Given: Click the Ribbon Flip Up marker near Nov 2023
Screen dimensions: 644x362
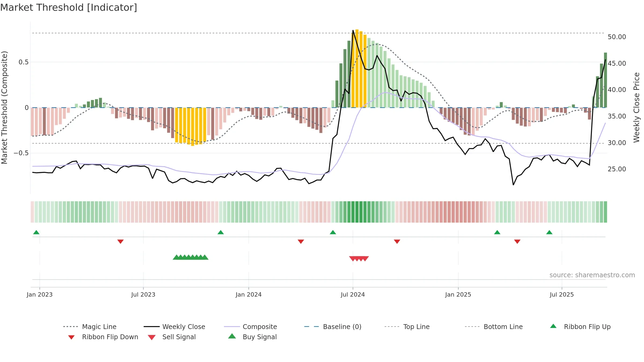Looking at the screenshot, I should pos(221,232).
